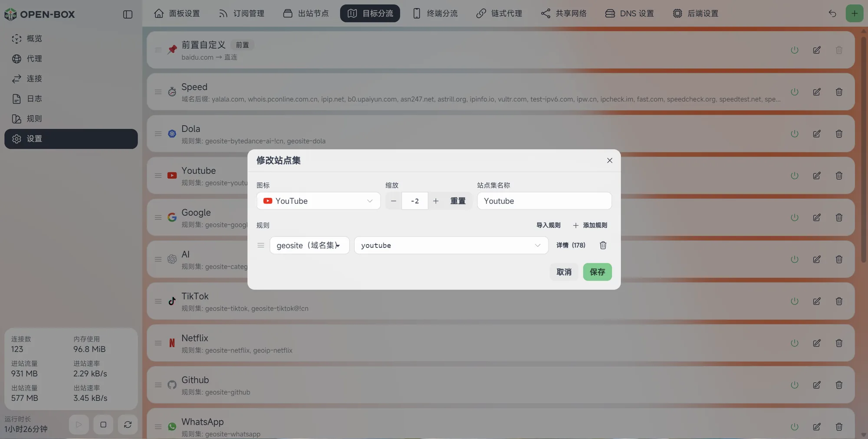This screenshot has height=439, width=868.
Task: Click 详情 (178) link
Action: [x=571, y=245]
